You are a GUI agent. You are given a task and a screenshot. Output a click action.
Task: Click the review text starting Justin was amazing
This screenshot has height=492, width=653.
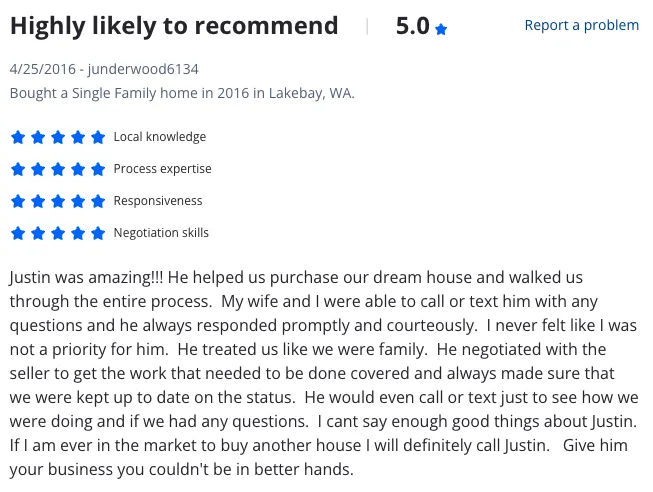click(324, 373)
